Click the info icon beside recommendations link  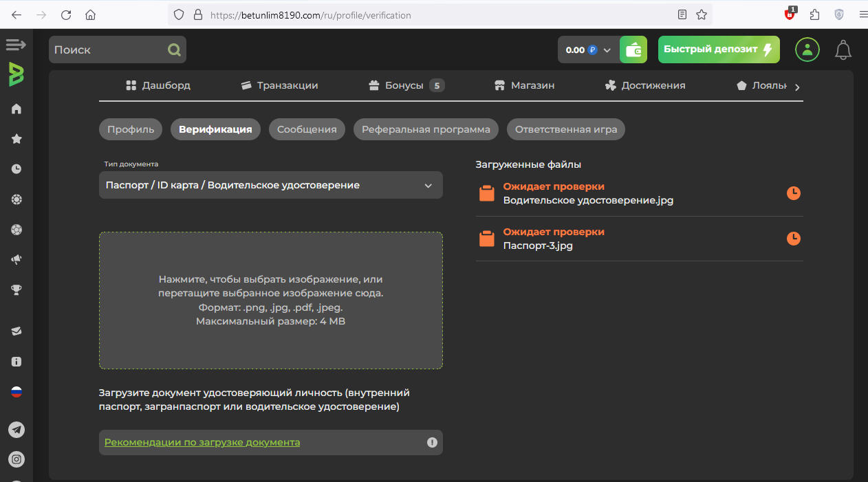(432, 443)
